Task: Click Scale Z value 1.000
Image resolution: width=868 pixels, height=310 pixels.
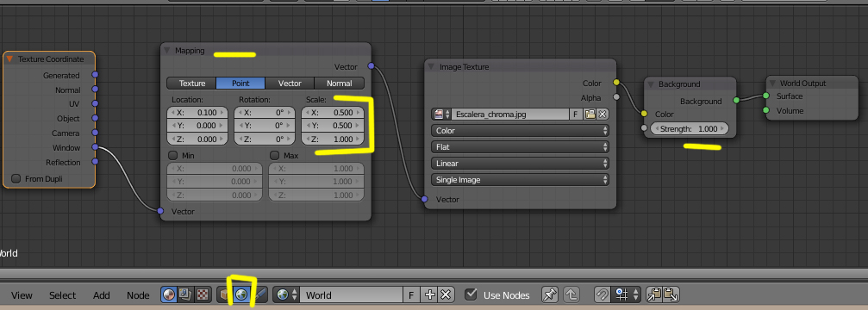Action: point(333,139)
